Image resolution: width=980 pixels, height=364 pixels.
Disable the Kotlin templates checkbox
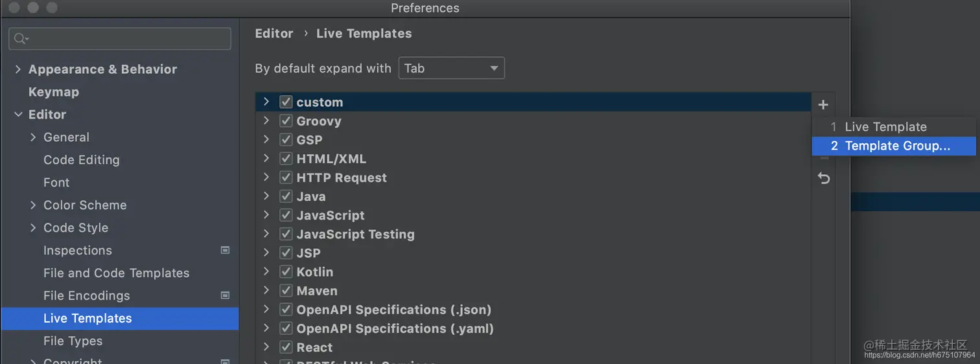286,272
